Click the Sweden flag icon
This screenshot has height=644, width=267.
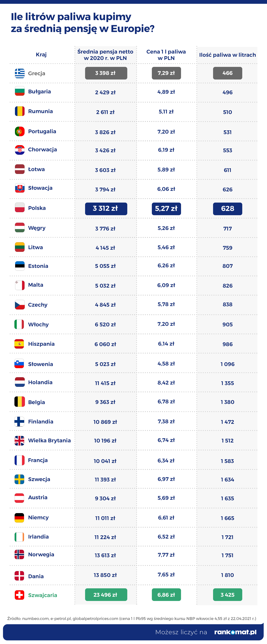[20, 479]
